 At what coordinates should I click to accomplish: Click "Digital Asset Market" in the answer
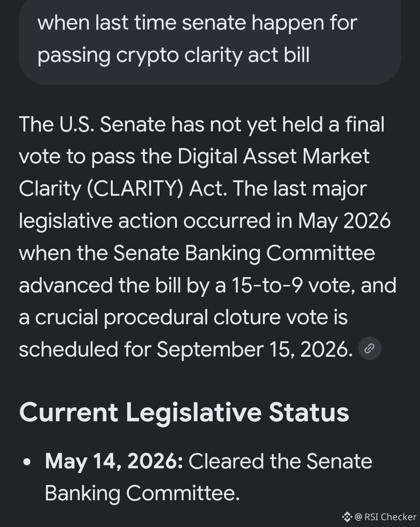[x=273, y=157]
